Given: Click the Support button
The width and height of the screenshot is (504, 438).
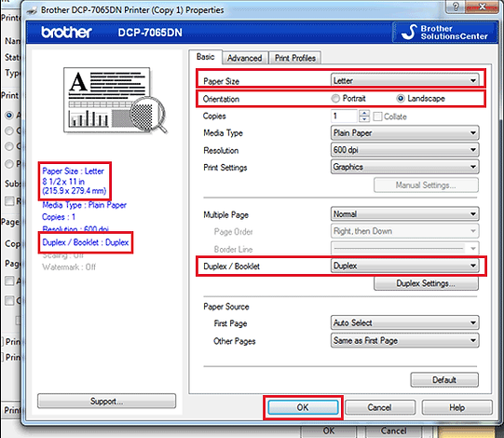Looking at the screenshot, I should [106, 401].
